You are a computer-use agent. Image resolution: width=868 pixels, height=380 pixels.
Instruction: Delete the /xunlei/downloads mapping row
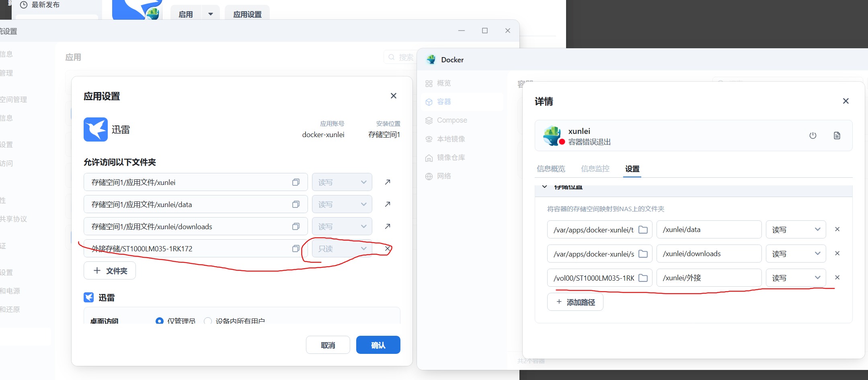click(x=837, y=253)
